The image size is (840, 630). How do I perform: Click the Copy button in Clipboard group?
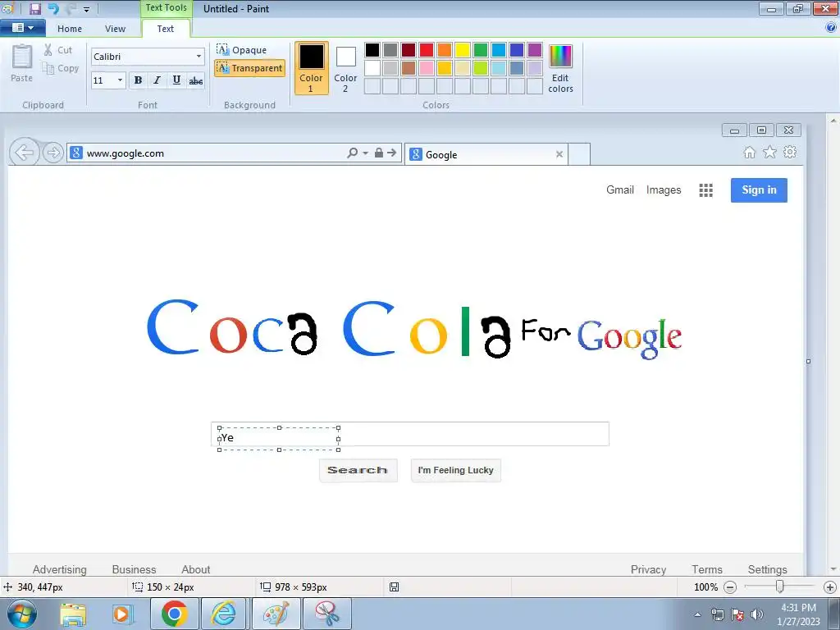click(61, 68)
